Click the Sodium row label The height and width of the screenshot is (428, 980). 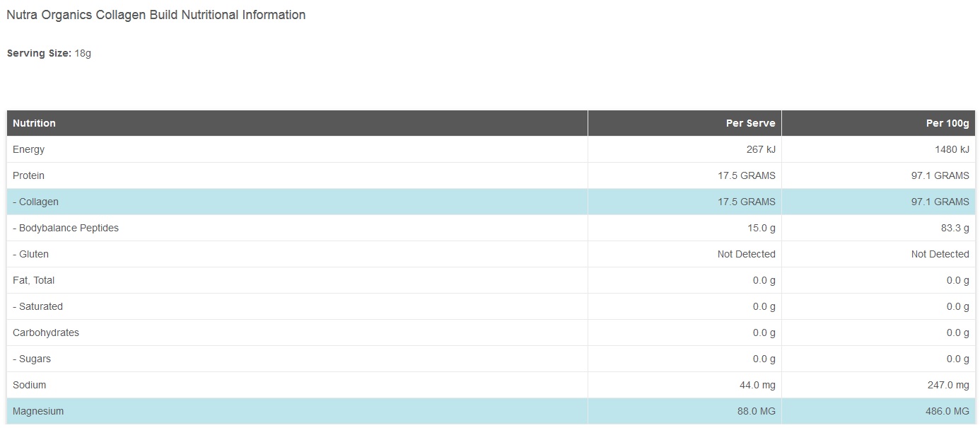coord(29,385)
